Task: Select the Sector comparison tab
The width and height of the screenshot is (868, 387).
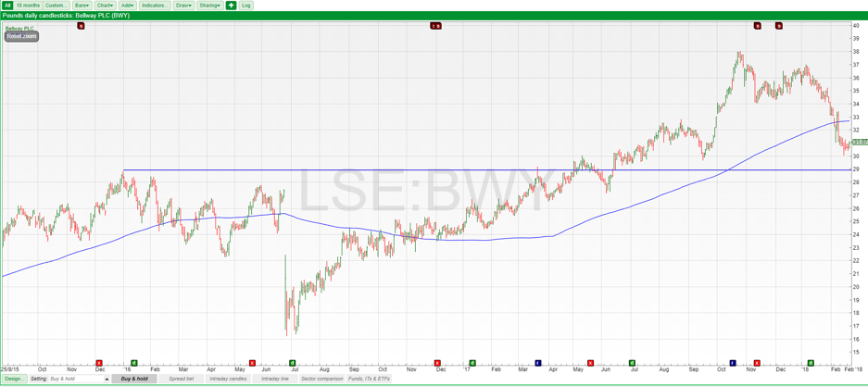Action: (321, 379)
